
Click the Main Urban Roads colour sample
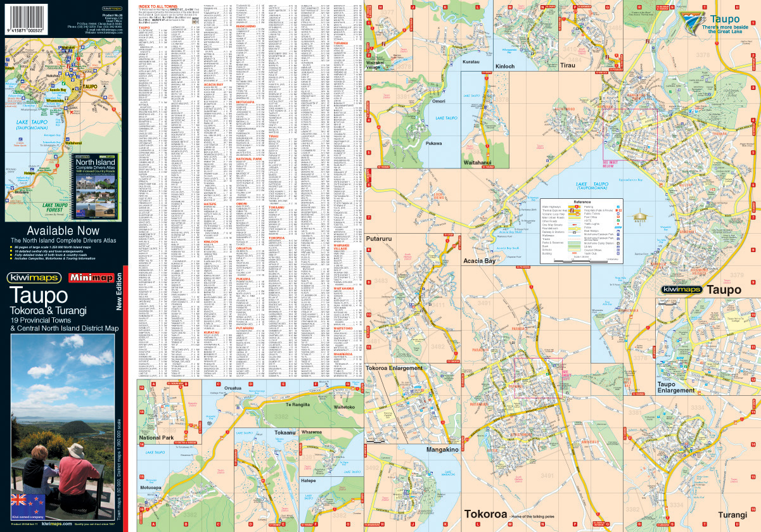coord(575,218)
